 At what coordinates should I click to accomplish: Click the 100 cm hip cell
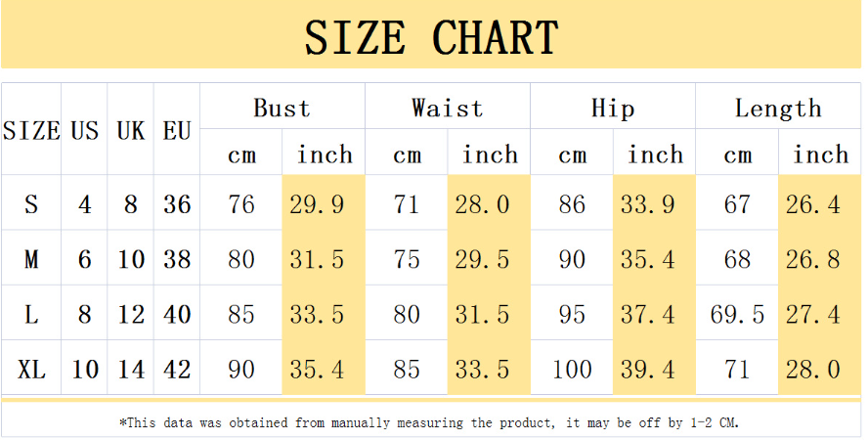tap(572, 368)
